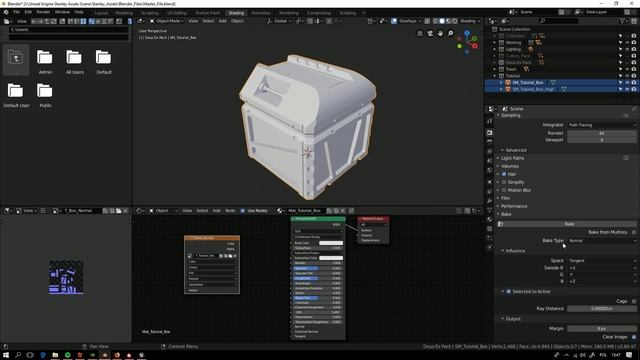Open the Output properties tab icon
Image resolution: width=640 pixels, height=360 pixels.
(x=489, y=142)
